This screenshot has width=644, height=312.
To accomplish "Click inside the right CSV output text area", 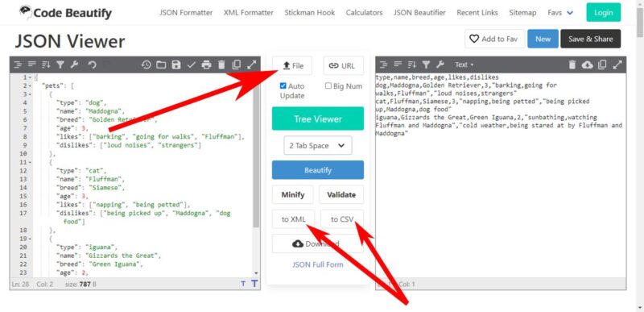I will click(x=501, y=177).
